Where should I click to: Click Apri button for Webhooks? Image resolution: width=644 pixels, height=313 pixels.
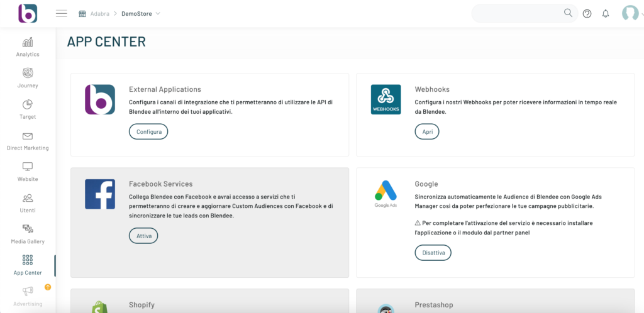pyautogui.click(x=427, y=131)
